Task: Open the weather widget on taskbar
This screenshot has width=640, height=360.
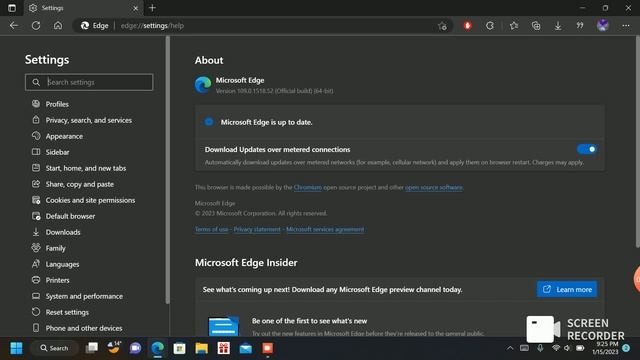Action: [x=114, y=348]
